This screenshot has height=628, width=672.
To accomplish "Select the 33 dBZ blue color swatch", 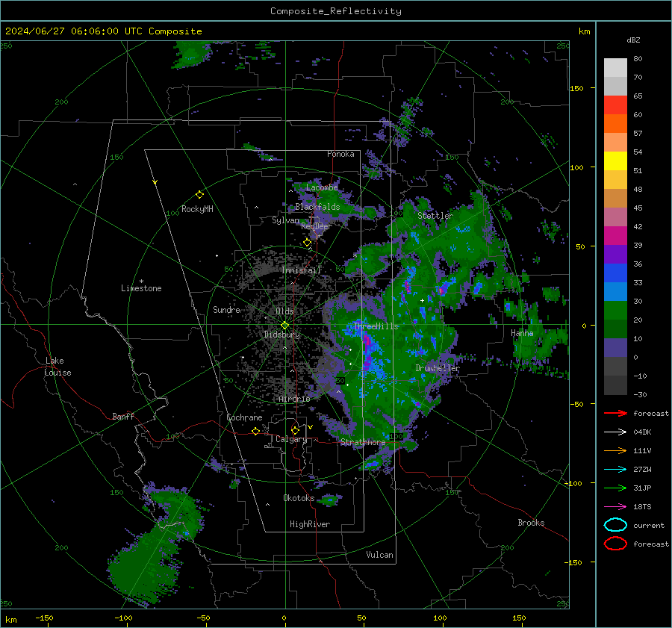I will (615, 273).
